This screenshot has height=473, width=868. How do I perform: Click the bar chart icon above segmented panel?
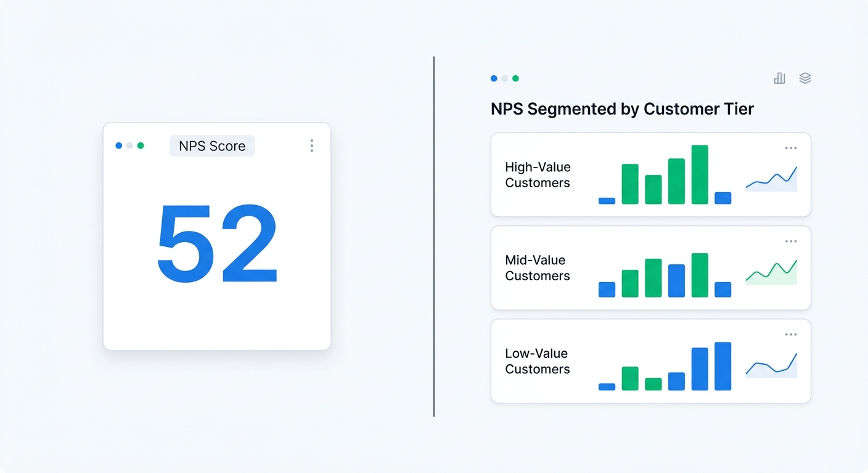click(x=779, y=78)
